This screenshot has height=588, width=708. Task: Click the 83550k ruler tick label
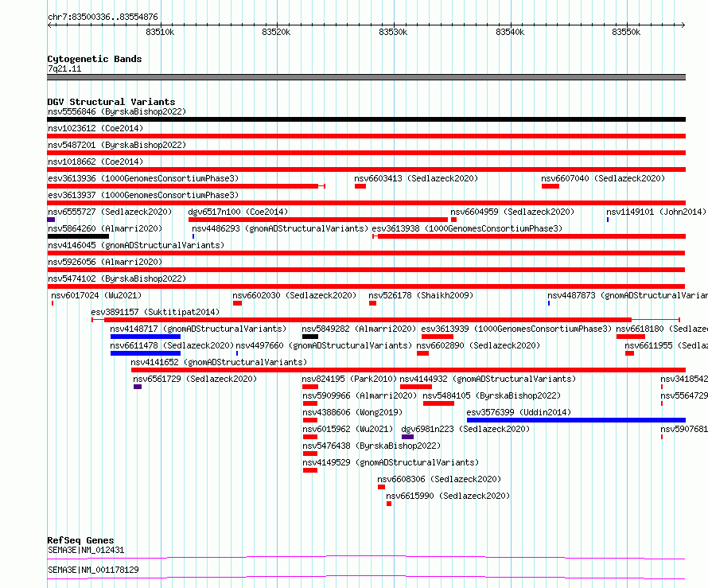click(626, 32)
